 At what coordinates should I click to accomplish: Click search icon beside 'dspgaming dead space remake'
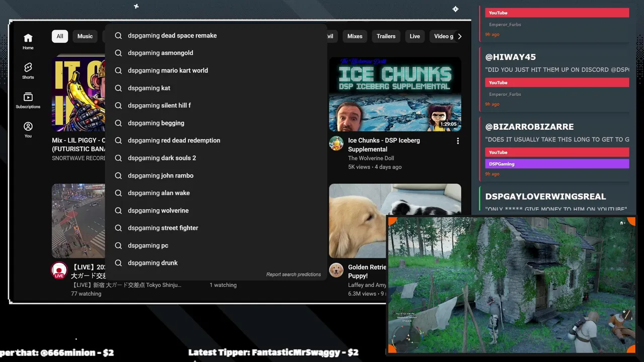tap(118, 36)
